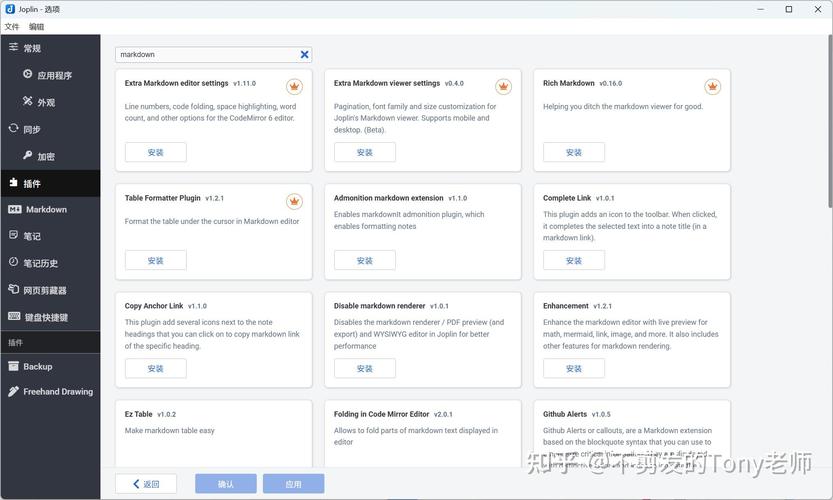
Task: Install the Complete Link plugin
Action: pyautogui.click(x=574, y=260)
